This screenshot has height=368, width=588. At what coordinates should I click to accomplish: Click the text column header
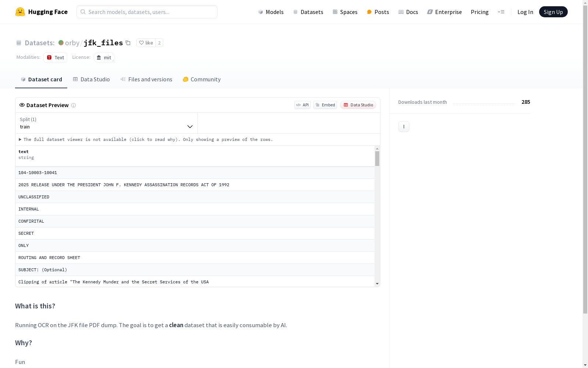(x=195, y=156)
